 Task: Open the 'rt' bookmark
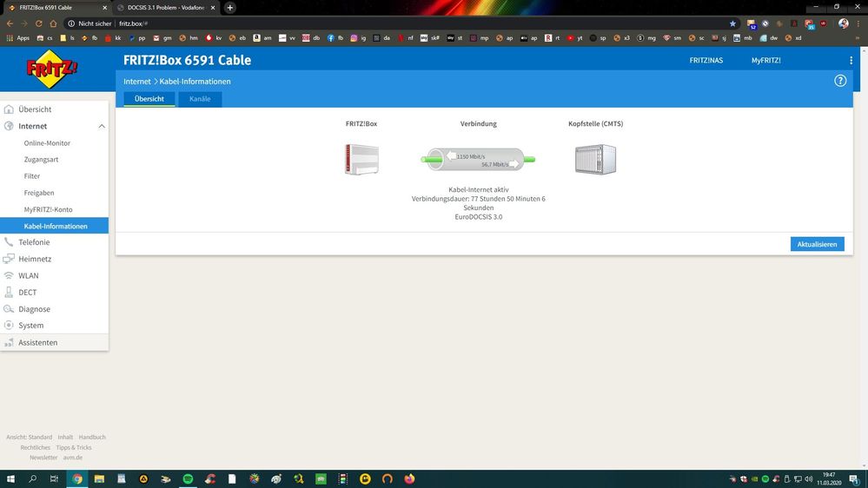coord(552,38)
